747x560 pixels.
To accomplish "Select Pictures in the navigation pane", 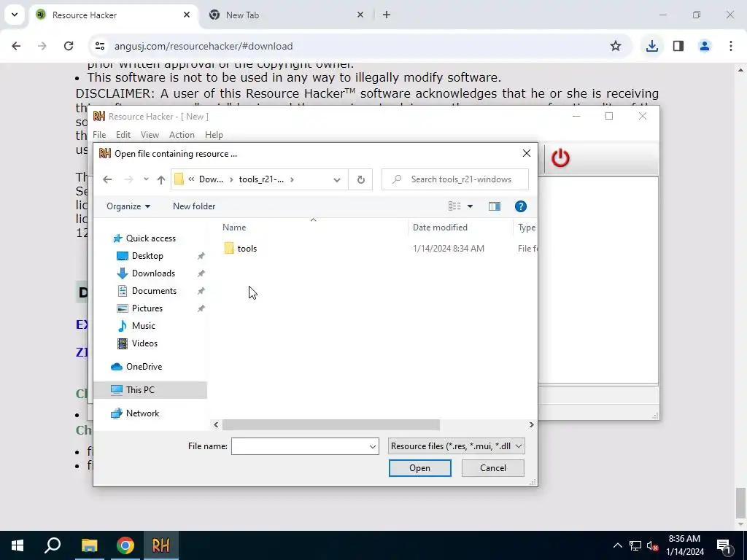I will pos(147,308).
